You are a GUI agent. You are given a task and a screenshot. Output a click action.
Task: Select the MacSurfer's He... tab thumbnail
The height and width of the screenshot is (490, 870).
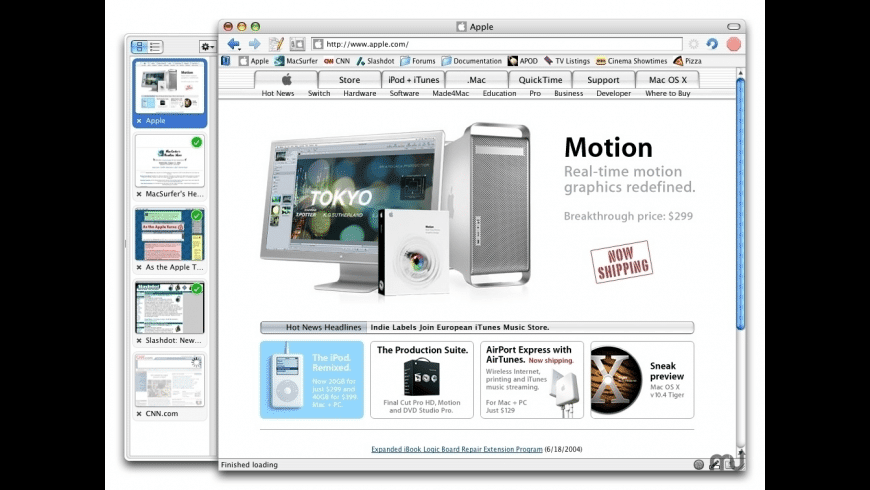[170, 161]
